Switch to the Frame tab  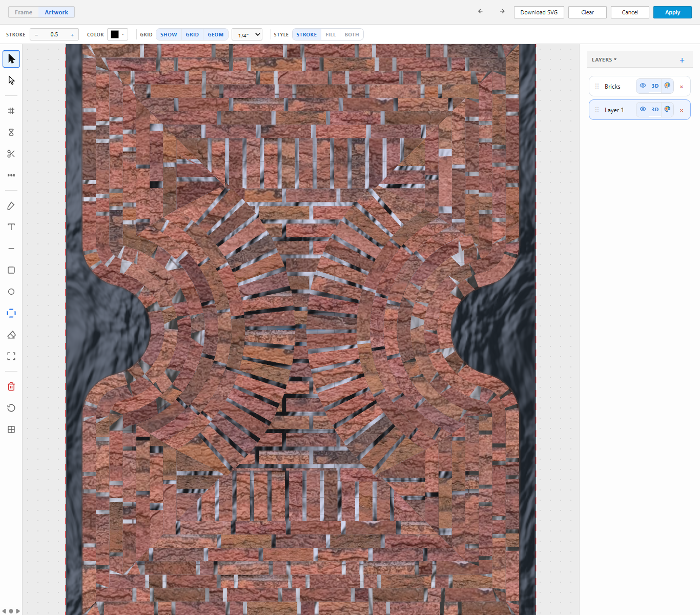coord(24,12)
